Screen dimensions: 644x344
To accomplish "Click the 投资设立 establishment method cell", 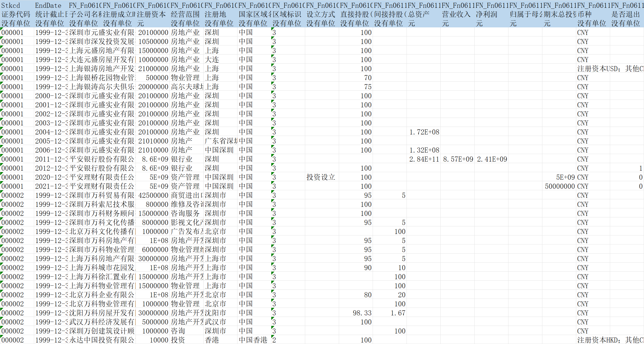I will [321, 177].
